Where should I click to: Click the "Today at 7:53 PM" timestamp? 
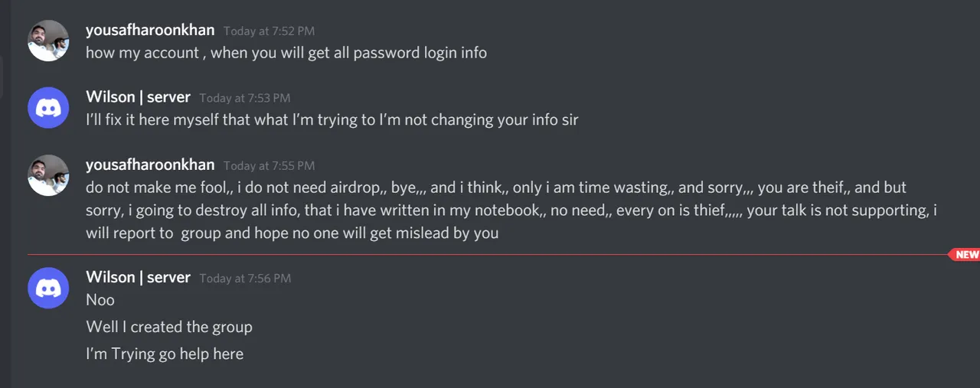coord(245,98)
